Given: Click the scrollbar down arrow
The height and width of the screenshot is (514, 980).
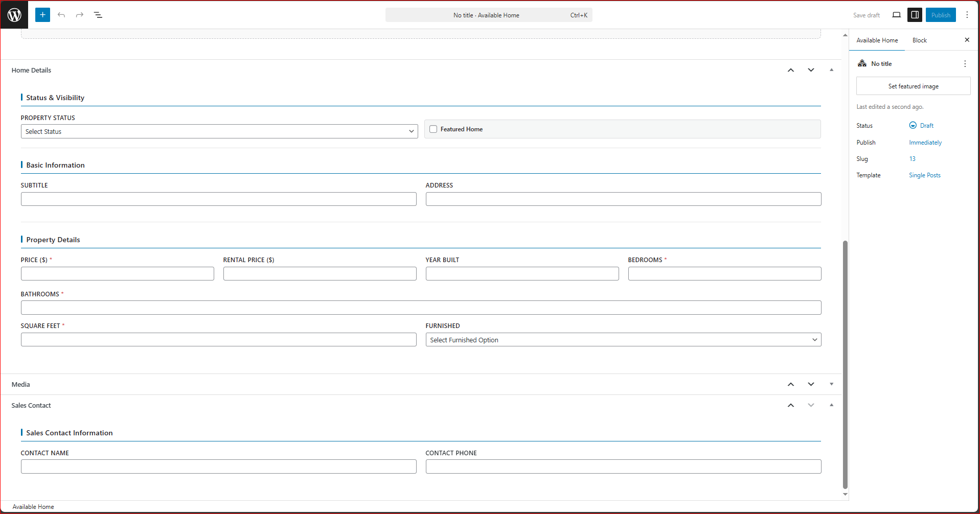Looking at the screenshot, I should tap(845, 494).
